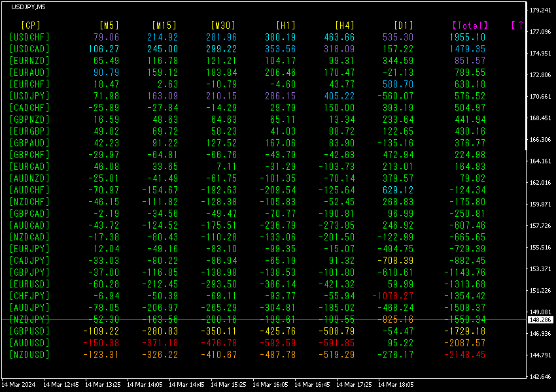
Task: Select the [CADJPY] pair row label
Action: click(x=29, y=261)
